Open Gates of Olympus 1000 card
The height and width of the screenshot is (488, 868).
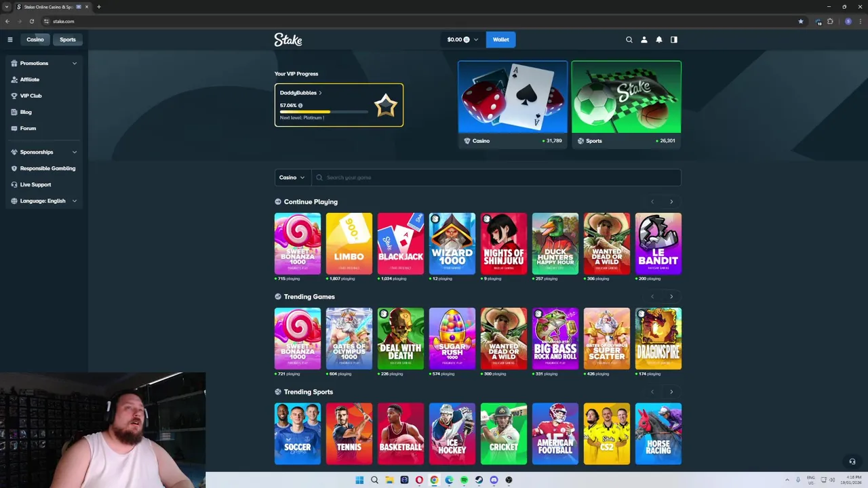point(349,339)
